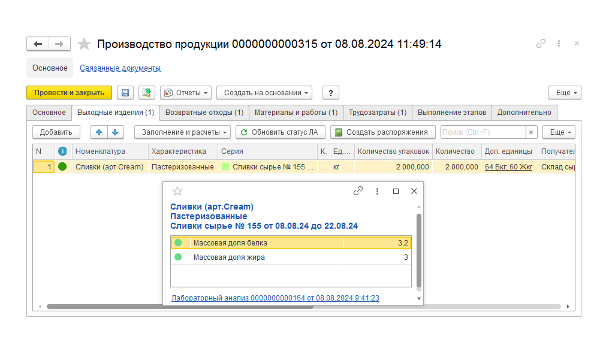Open Лабораторный анализ 000000000164 link

click(x=275, y=298)
